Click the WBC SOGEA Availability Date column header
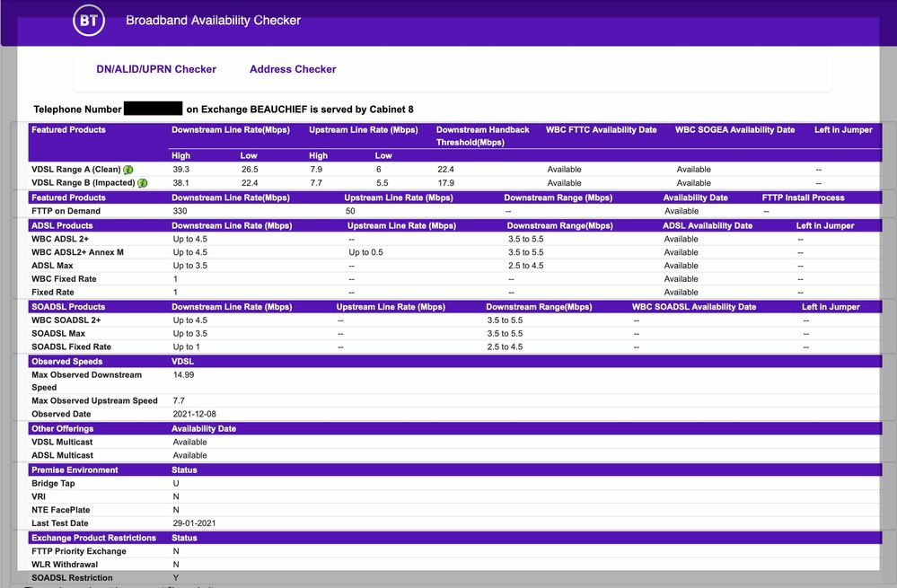Screen dimensions: 897x588 [x=734, y=130]
